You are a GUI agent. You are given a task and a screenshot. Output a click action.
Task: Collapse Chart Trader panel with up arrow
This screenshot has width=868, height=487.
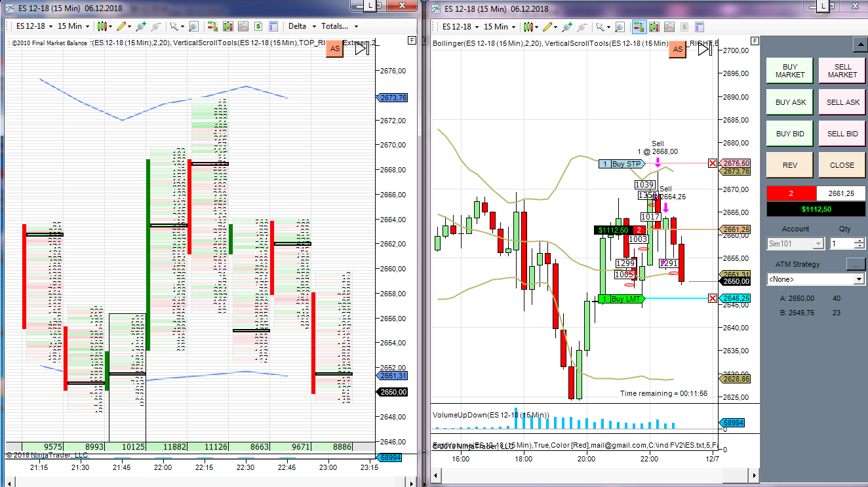[x=859, y=45]
